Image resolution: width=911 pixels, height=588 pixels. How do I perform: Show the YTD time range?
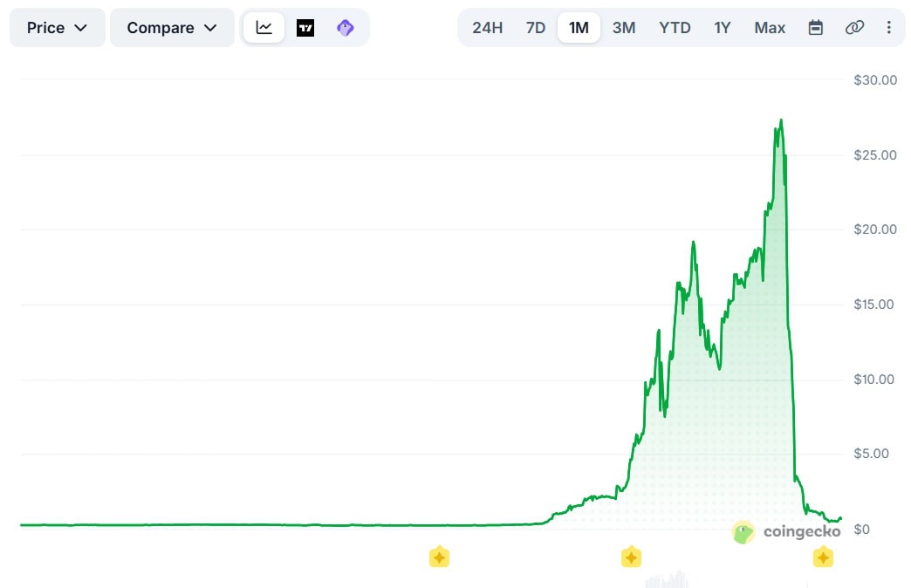click(x=675, y=28)
